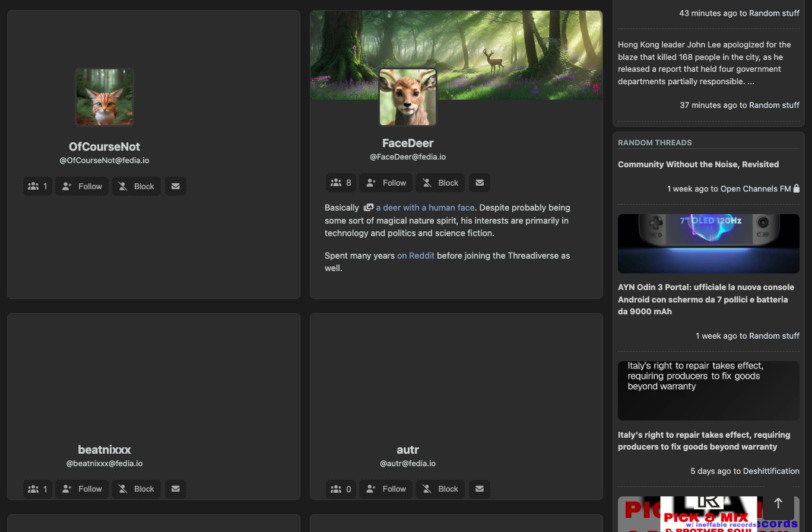Open Random stuff magazine under AYN Odin thread
Viewport: 812px width, 532px height.
774,336
